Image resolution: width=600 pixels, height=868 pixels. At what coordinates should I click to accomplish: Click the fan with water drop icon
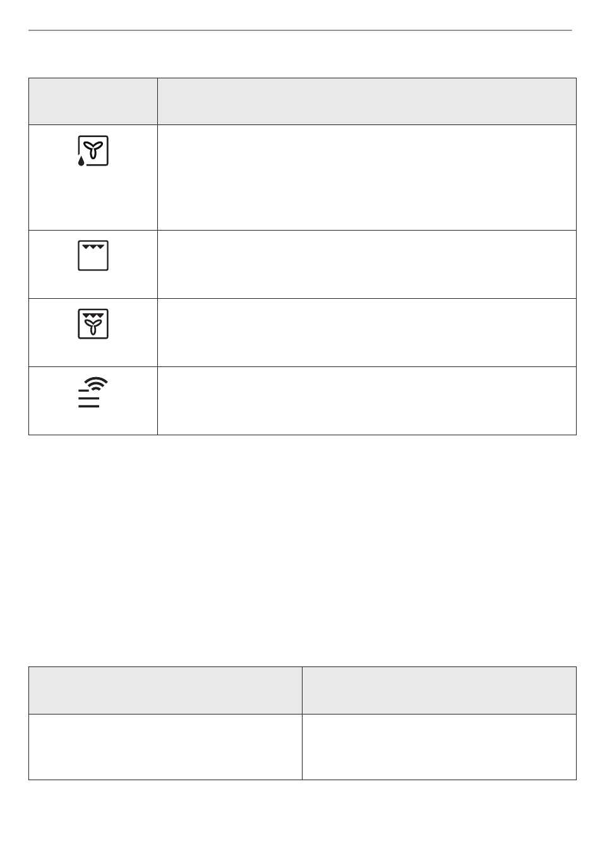93,151
